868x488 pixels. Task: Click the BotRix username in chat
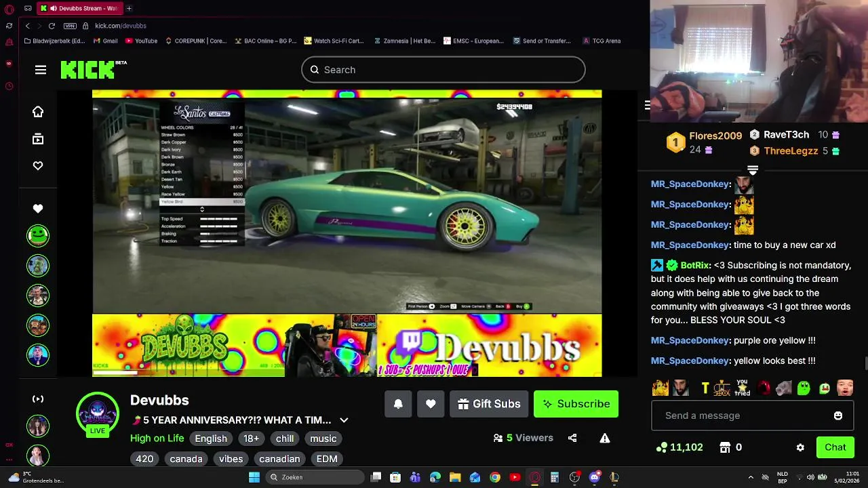(695, 265)
